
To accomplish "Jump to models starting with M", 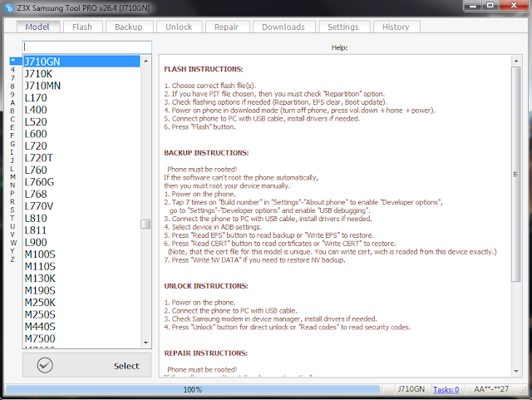I will point(12,177).
